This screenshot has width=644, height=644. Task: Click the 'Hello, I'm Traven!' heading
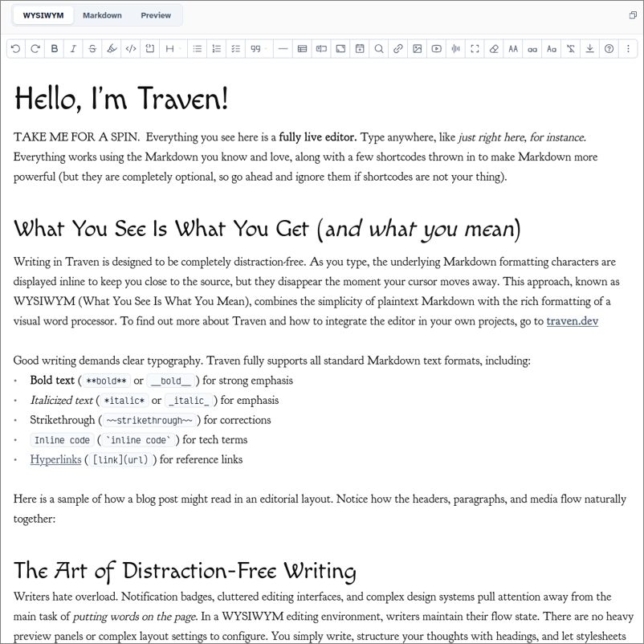[x=120, y=99]
